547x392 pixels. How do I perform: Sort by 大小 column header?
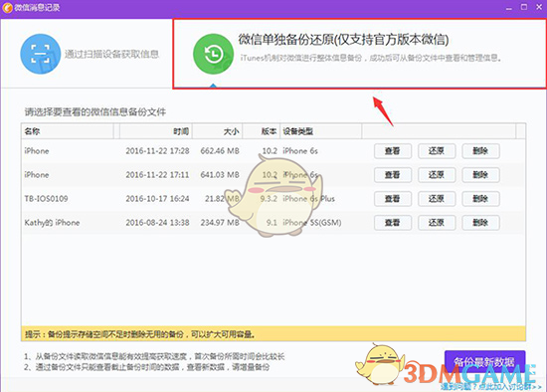218,131
